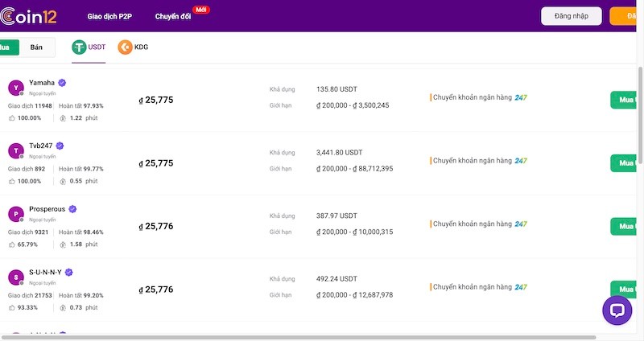
Task: Open S-U-N-N-Y seller name link
Action: [x=45, y=272]
